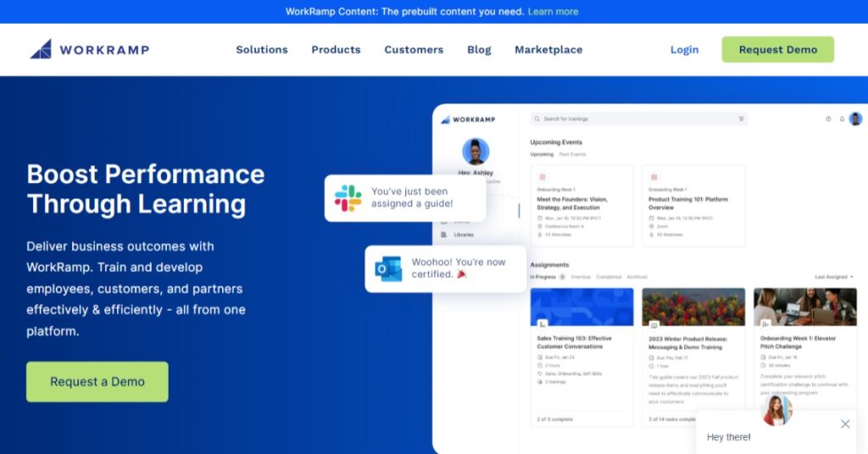868x454 pixels.
Task: Switch to the Archived assignments tab
Action: (x=637, y=276)
